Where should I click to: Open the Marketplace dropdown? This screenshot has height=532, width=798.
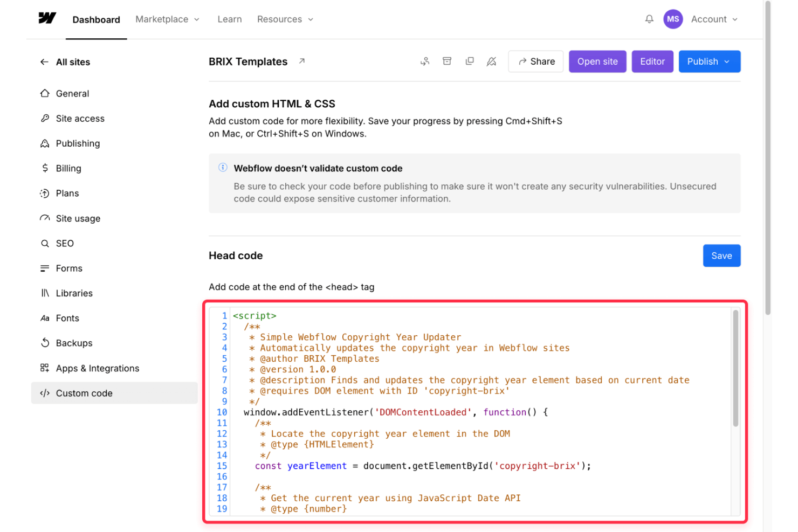tap(167, 19)
